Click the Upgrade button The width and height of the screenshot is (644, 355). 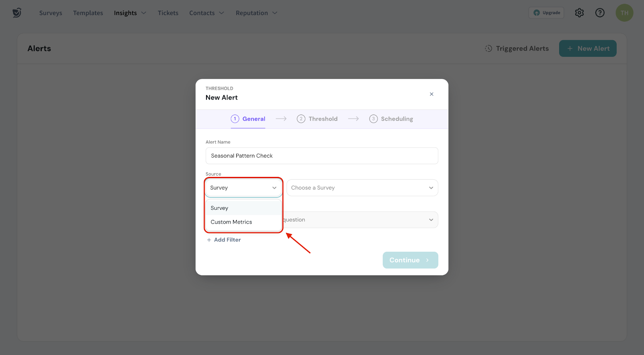pyautogui.click(x=546, y=13)
